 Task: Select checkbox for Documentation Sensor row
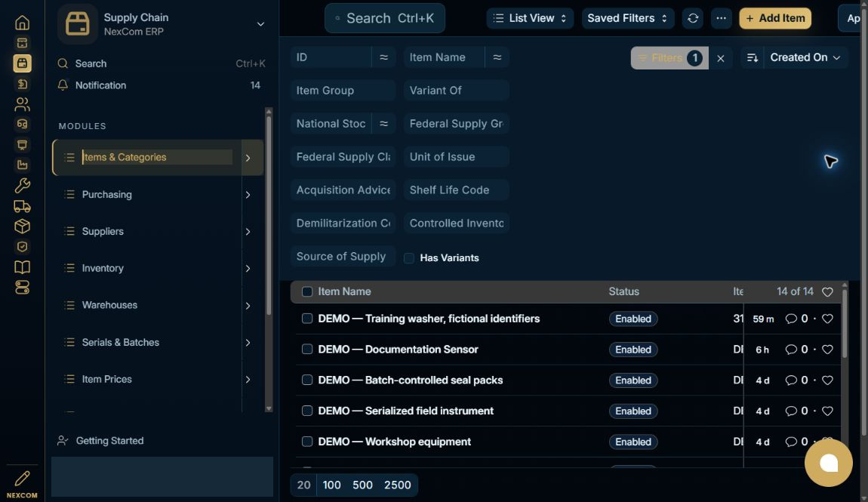(x=307, y=350)
